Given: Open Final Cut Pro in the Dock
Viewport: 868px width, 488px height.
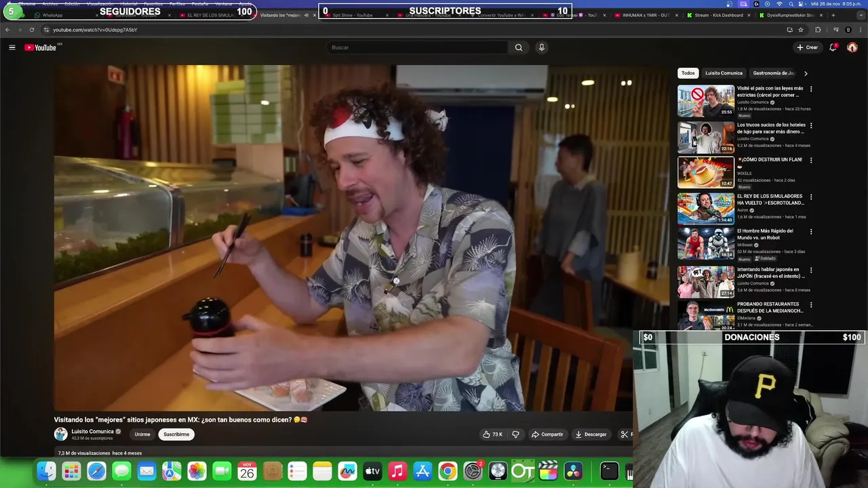Looking at the screenshot, I should 548,471.
